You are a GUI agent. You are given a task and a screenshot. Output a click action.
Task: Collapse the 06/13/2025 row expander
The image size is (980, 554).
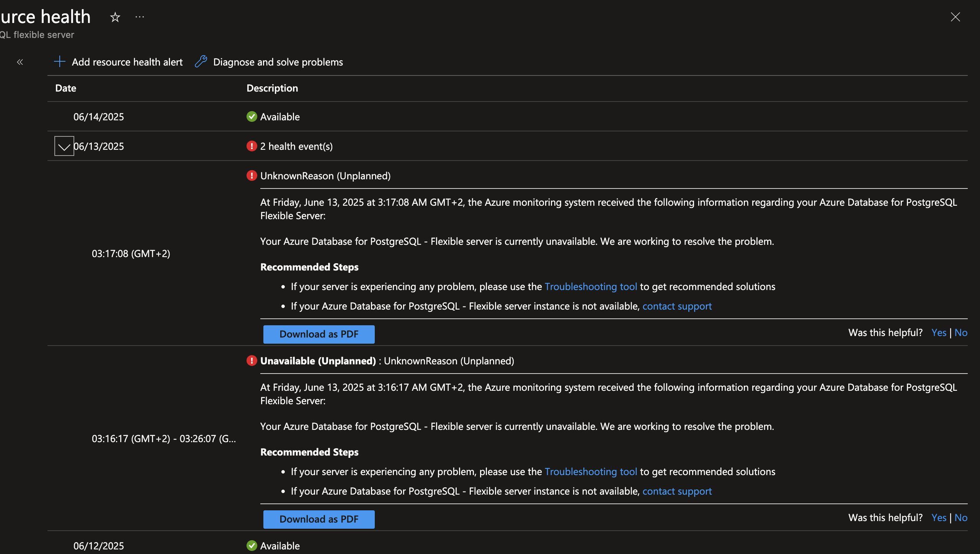[64, 146]
